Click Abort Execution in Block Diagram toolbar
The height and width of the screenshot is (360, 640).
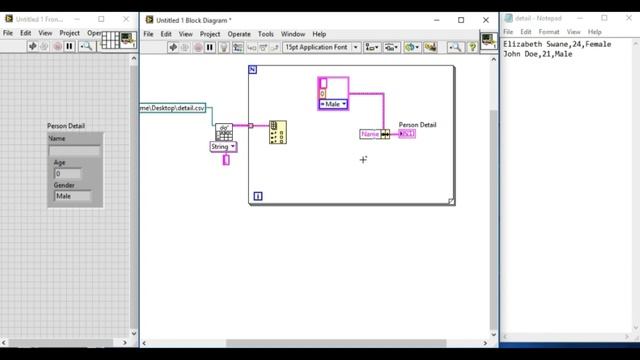pyautogui.click(x=198, y=47)
